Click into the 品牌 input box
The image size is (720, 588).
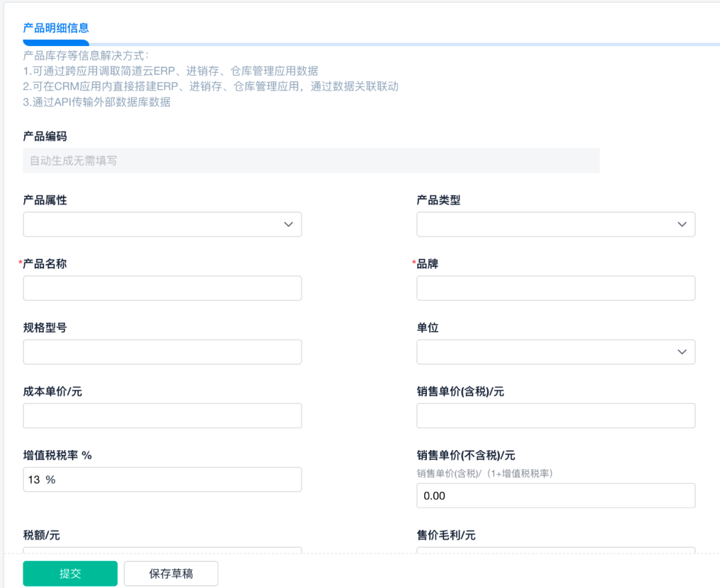click(556, 288)
